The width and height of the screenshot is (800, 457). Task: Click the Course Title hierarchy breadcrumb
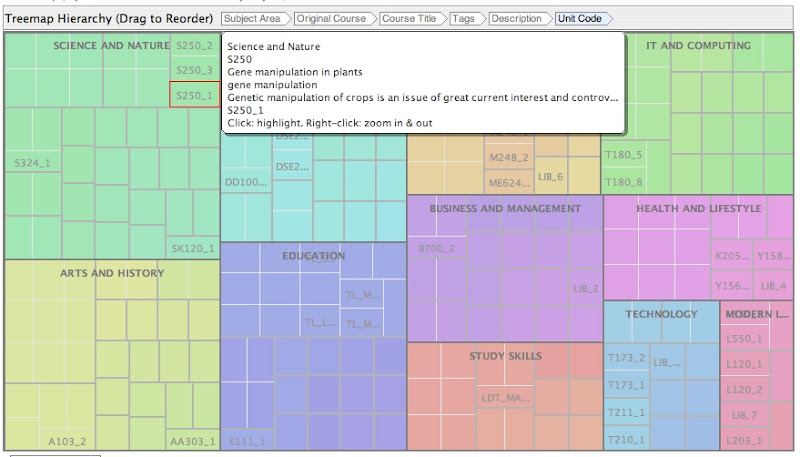coord(410,19)
